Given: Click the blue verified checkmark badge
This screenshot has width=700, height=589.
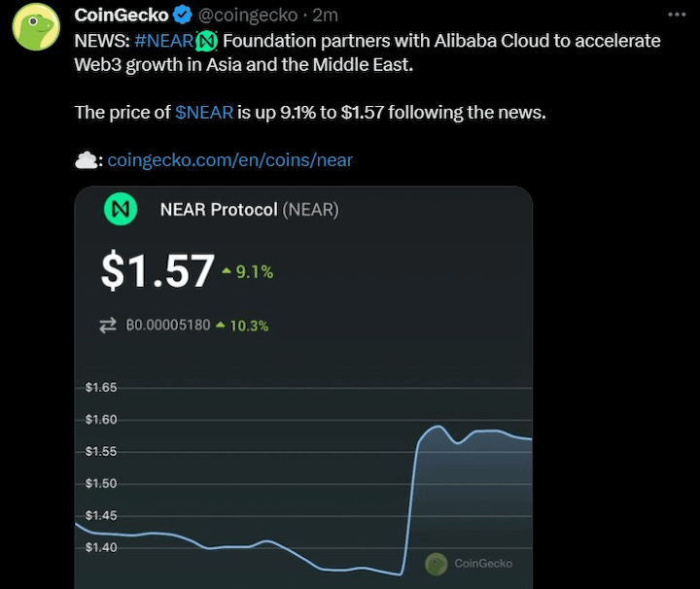Looking at the screenshot, I should point(182,16).
